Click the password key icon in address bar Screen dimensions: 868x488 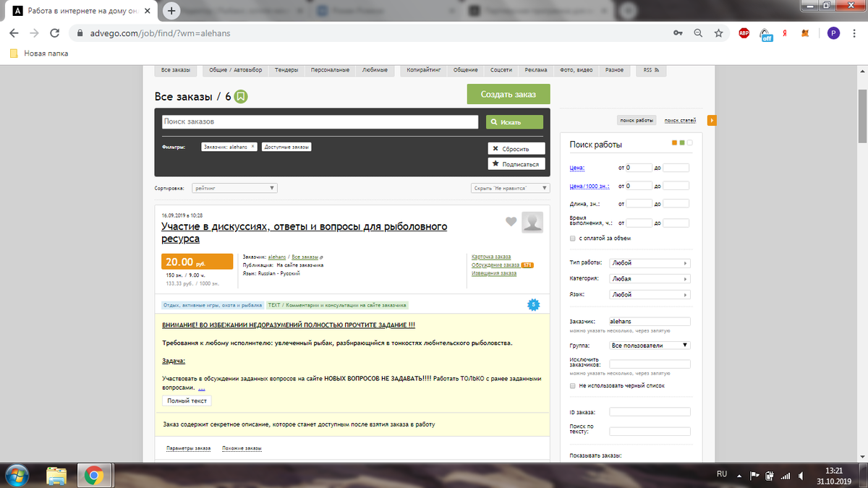[678, 33]
